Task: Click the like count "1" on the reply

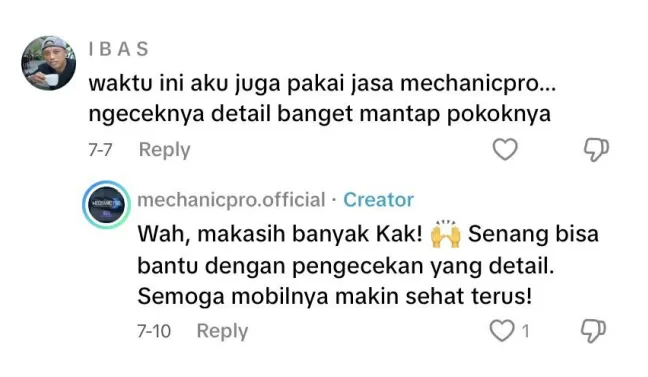Action: point(525,331)
